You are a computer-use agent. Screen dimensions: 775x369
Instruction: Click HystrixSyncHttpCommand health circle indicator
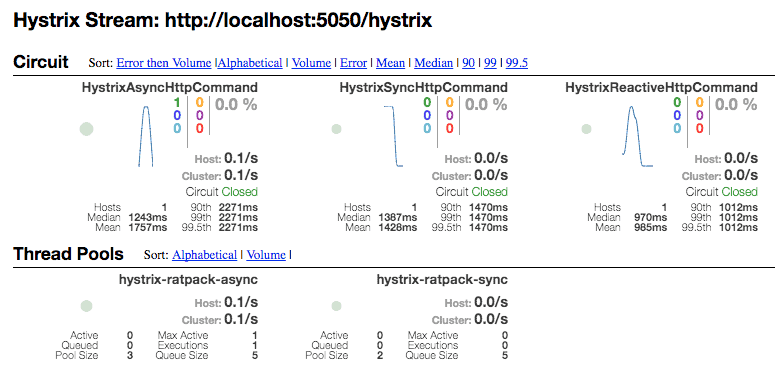pos(337,129)
